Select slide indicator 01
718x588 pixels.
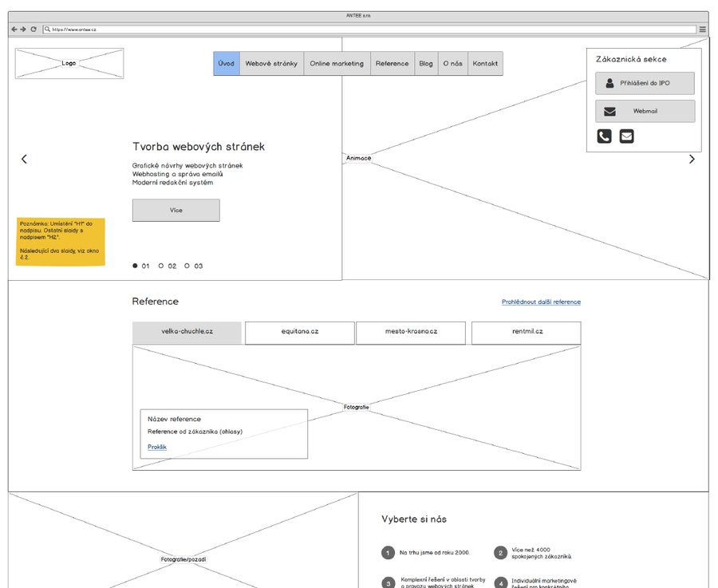pyautogui.click(x=136, y=266)
